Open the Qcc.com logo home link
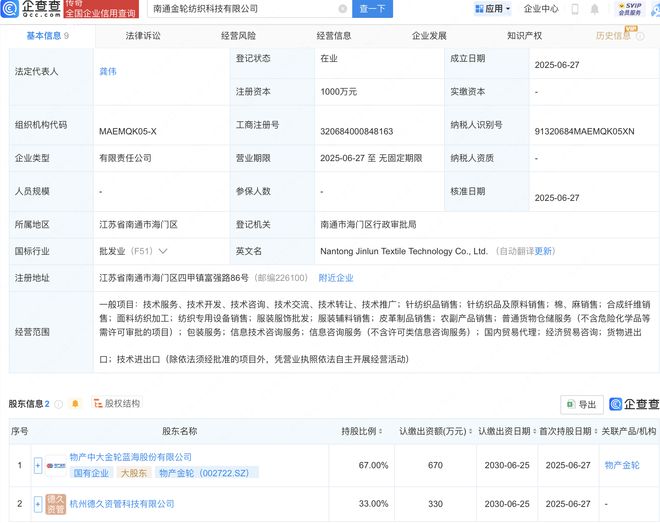This screenshot has width=660, height=523. [30, 8]
